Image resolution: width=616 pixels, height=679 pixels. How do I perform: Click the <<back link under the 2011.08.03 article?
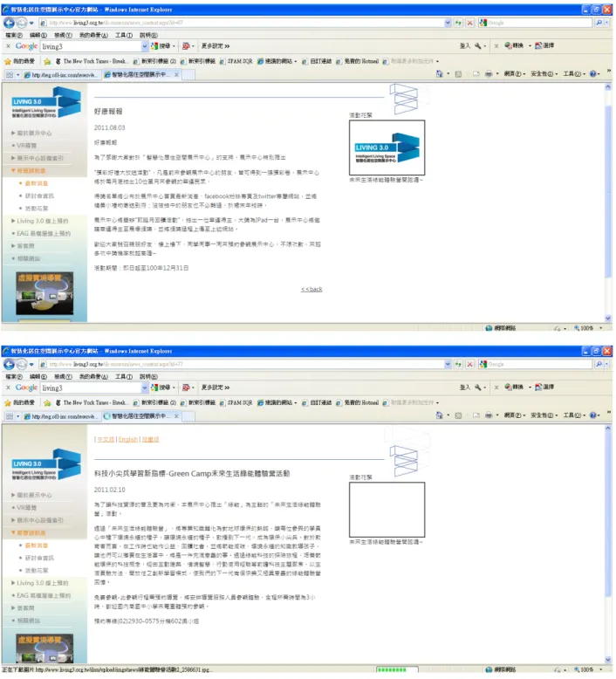pos(311,289)
